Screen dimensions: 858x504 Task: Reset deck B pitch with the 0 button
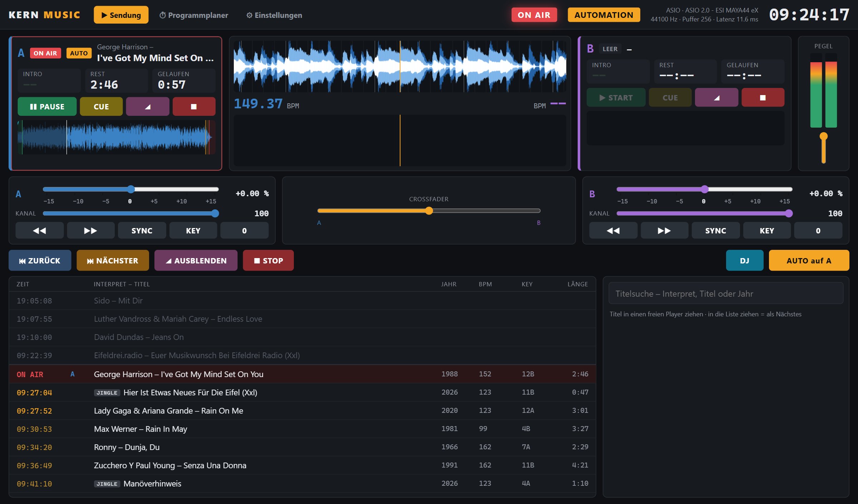pos(818,231)
